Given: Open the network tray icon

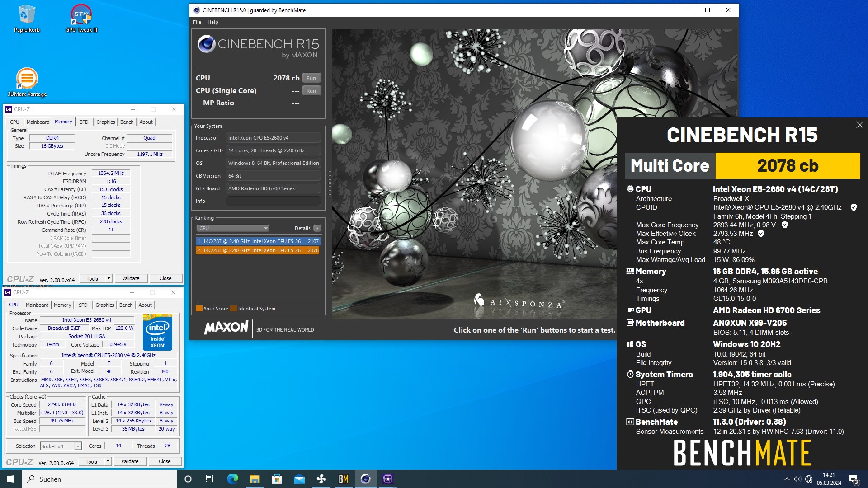Looking at the screenshot, I should click(809, 479).
